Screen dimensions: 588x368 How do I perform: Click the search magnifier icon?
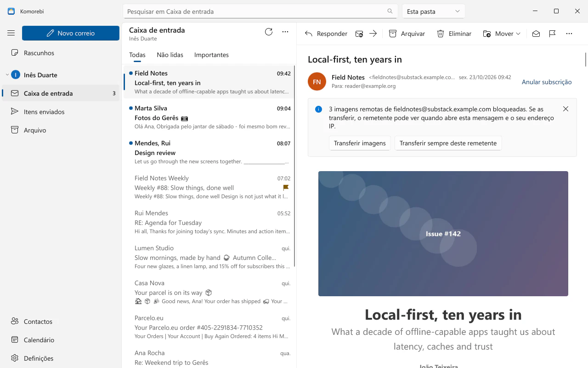point(390,11)
